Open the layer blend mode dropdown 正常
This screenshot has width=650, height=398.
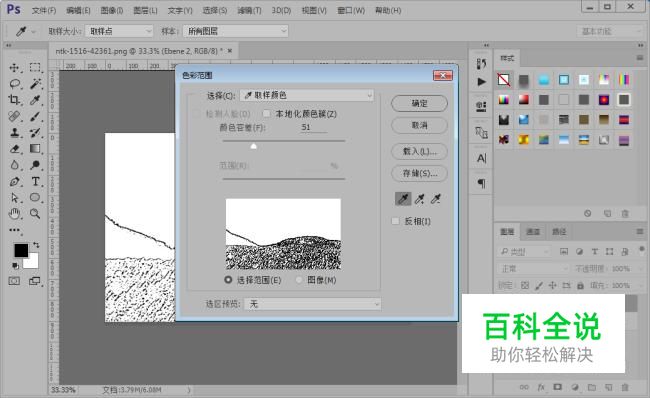click(533, 269)
